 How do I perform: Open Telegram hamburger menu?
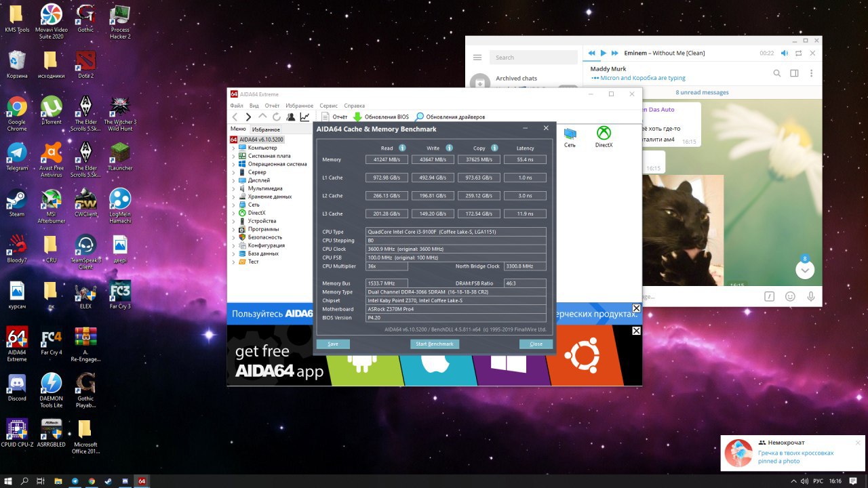477,58
